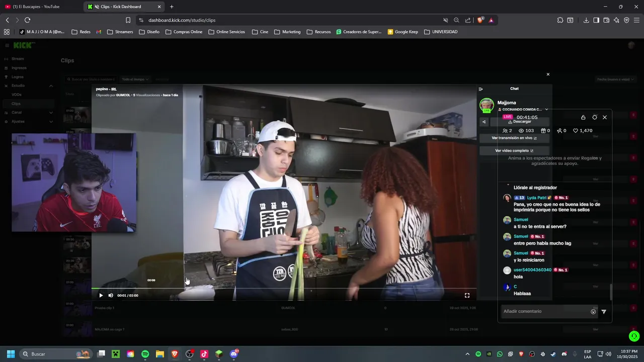This screenshot has width=644, height=362.
Task: Show hidden system tray icons
Action: [467, 354]
